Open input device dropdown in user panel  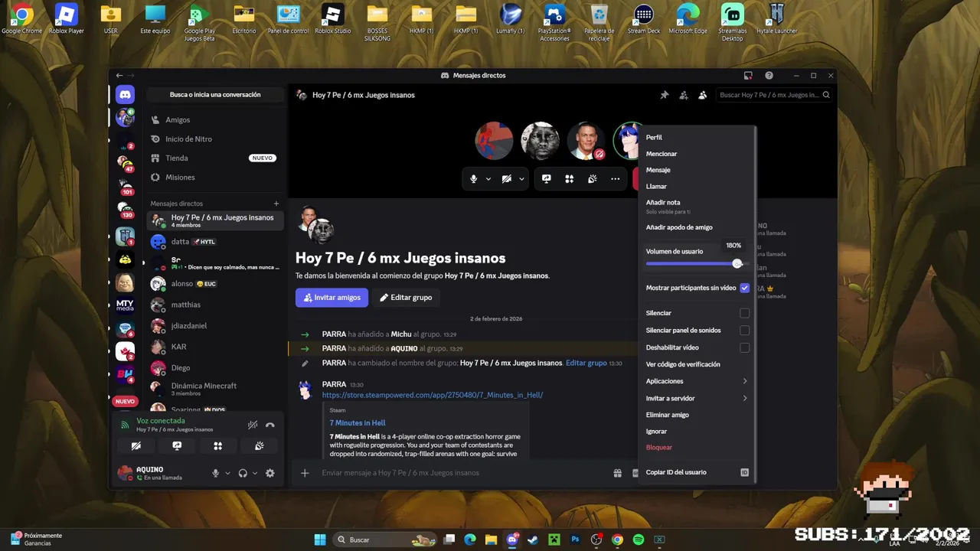pos(227,473)
